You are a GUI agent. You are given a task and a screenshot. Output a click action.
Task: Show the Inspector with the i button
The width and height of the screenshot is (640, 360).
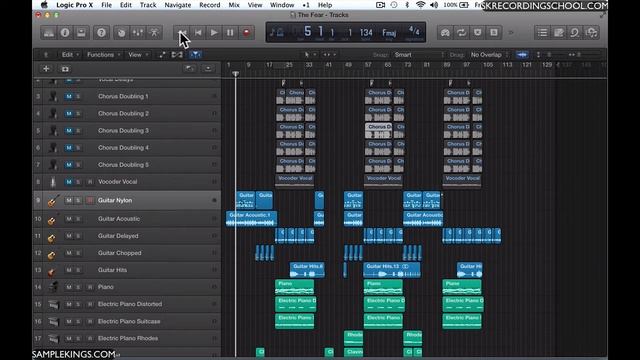(x=65, y=33)
